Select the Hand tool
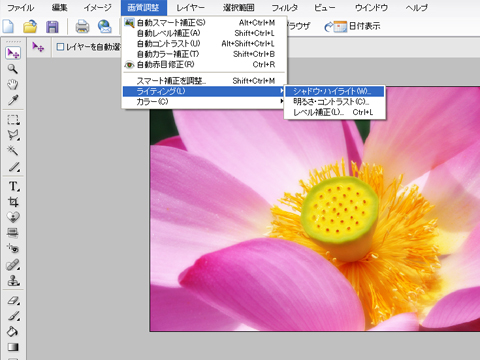Image resolution: width=480 pixels, height=360 pixels. tap(13, 84)
